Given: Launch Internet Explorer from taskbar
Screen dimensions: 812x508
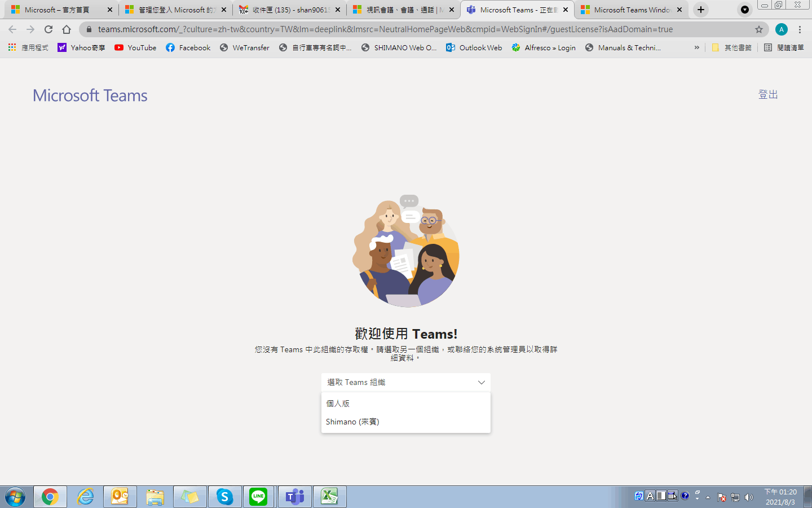Looking at the screenshot, I should 85,497.
